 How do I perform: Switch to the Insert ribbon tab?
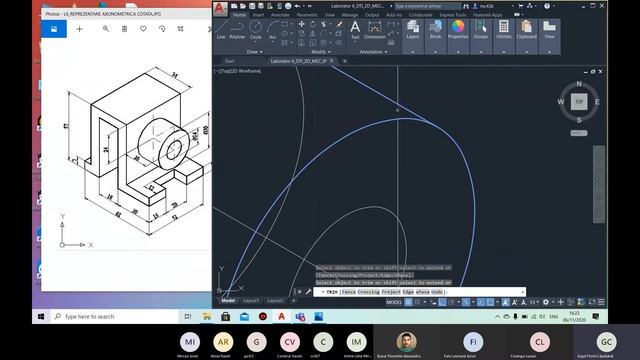(258, 15)
